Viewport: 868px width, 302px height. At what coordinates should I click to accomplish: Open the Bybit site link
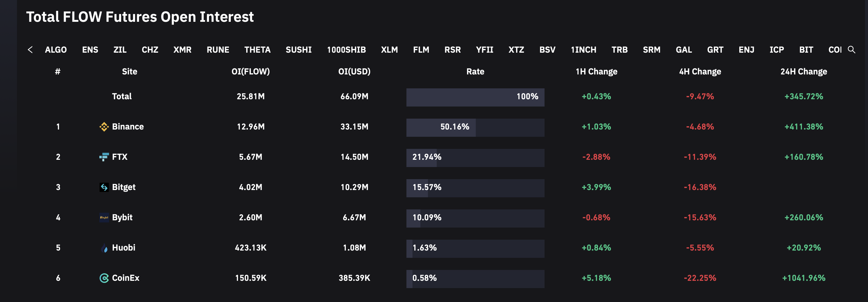[x=122, y=218]
